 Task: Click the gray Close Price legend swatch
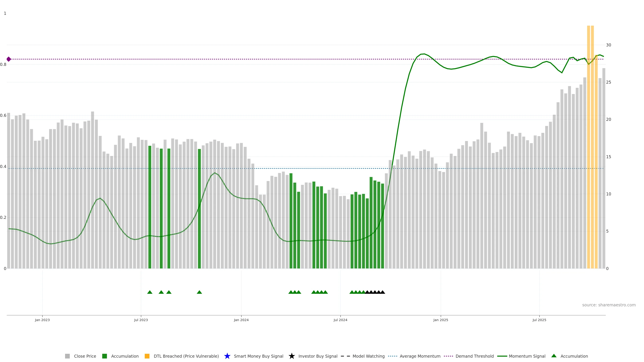(x=67, y=356)
